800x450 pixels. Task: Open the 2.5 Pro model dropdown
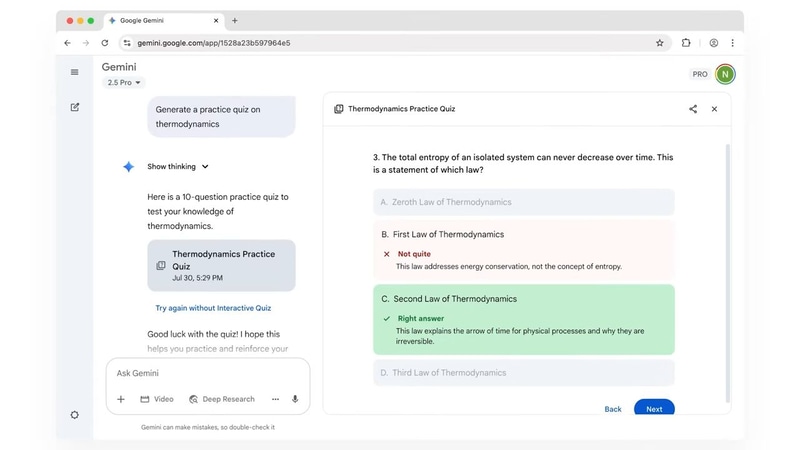tap(124, 83)
